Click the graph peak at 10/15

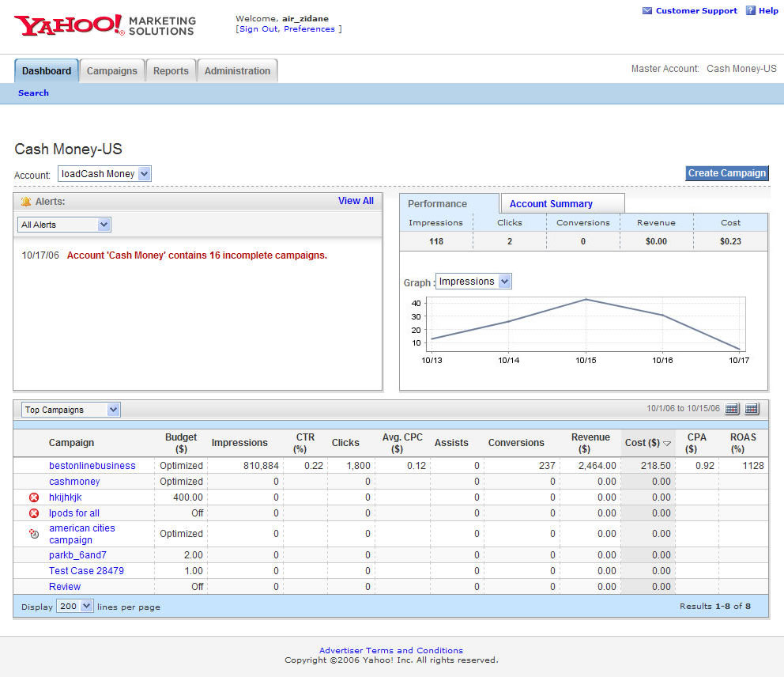point(586,300)
